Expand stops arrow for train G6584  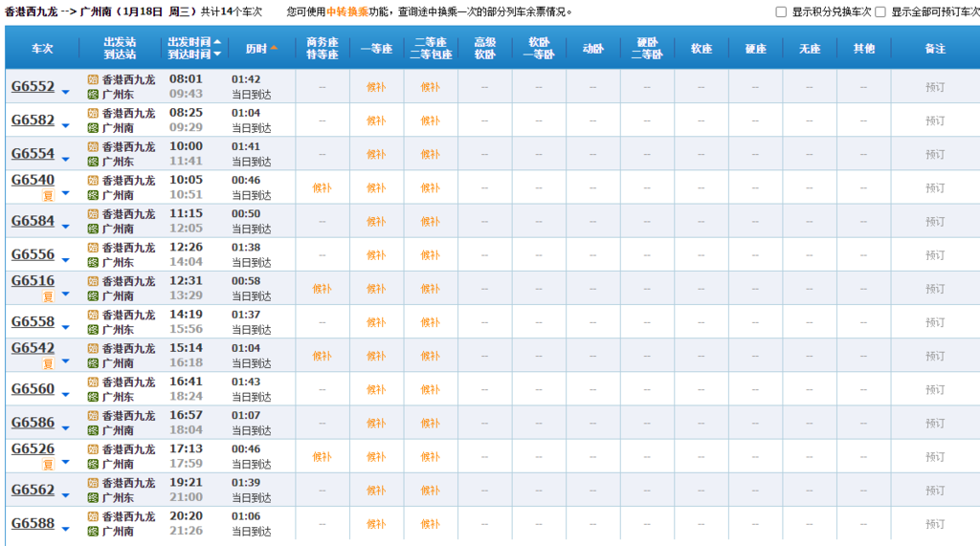[66, 227]
